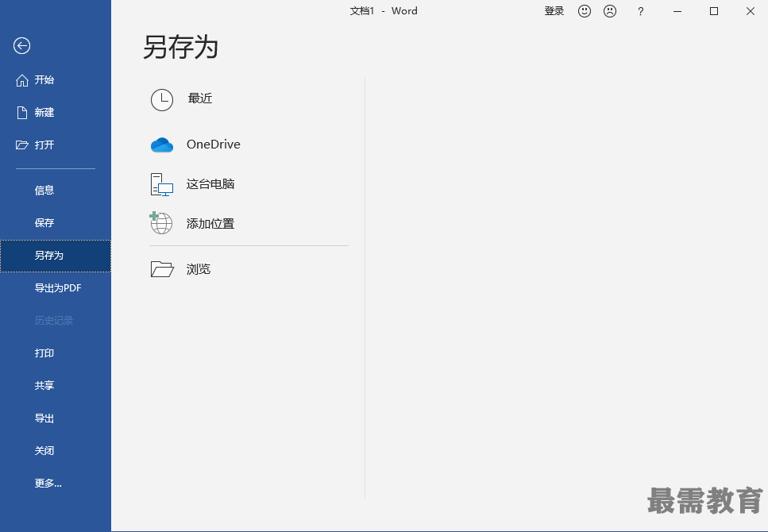This screenshot has height=532, width=768.
Task: Click the OneDrive cloud icon
Action: [x=162, y=145]
